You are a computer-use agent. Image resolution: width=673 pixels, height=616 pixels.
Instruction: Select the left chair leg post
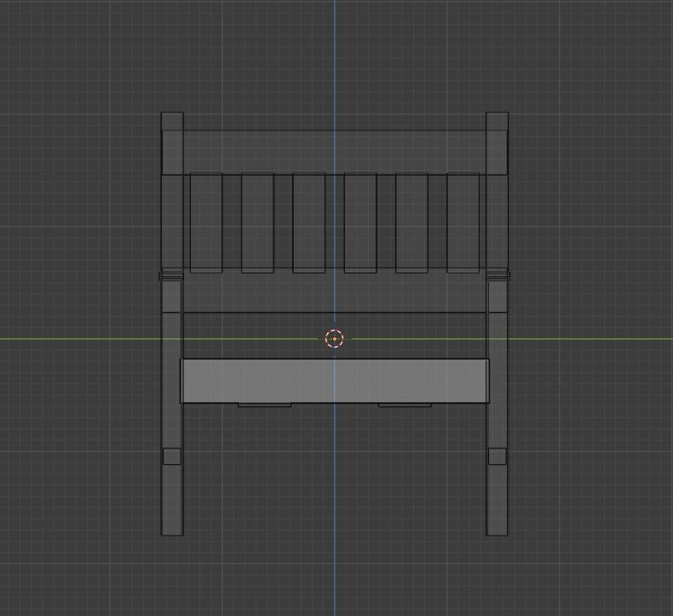coord(172,324)
